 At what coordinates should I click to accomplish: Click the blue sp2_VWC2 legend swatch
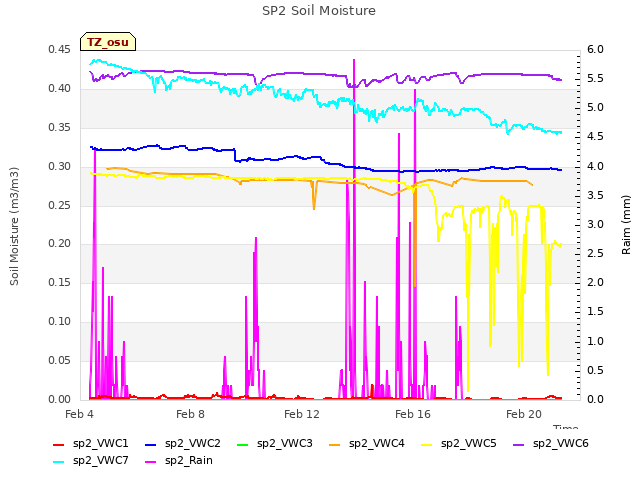click(x=151, y=444)
